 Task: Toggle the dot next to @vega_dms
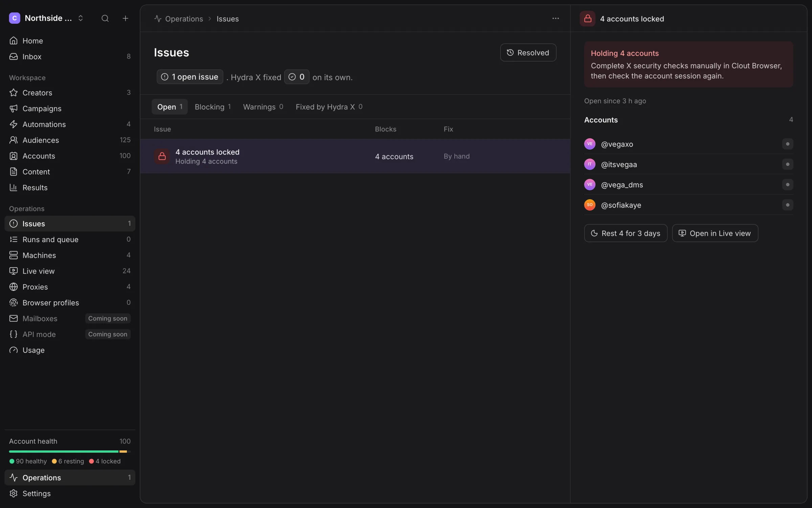[787, 185]
